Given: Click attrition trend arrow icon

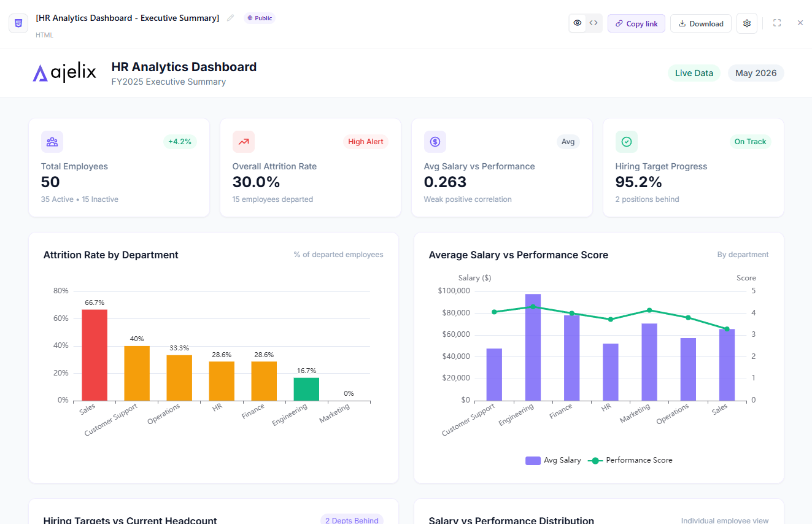Looking at the screenshot, I should point(244,142).
